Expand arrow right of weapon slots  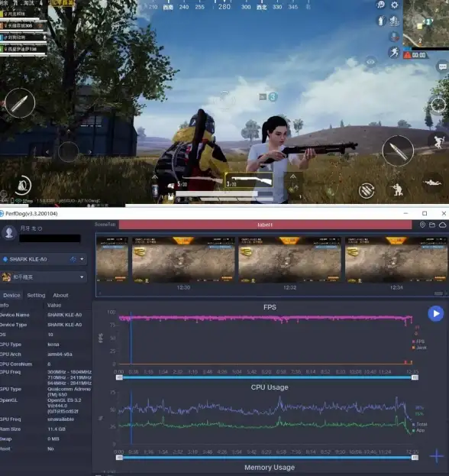[292, 176]
